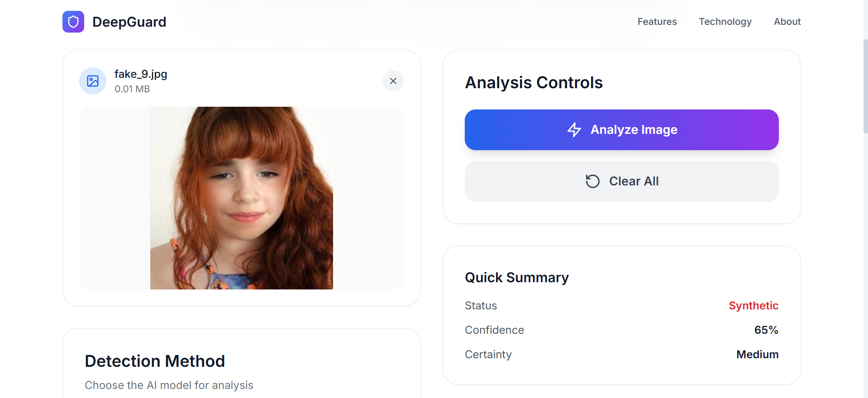Click the DeepGuard shield logo icon
The height and width of the screenshot is (398, 868).
pyautogui.click(x=73, y=22)
